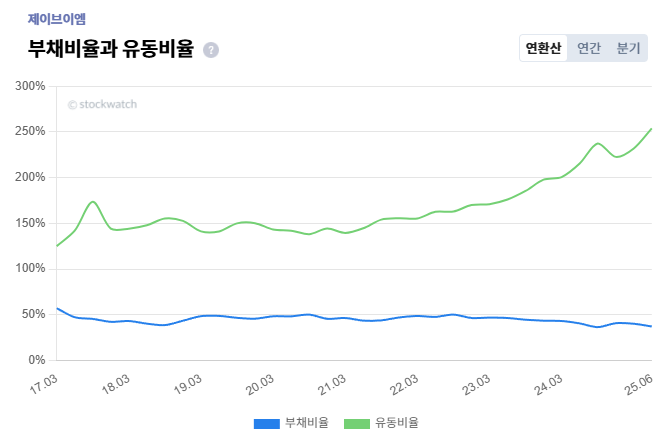Screen dimensions: 669x440
Task: Select the 연환산 tab
Action: pos(543,48)
